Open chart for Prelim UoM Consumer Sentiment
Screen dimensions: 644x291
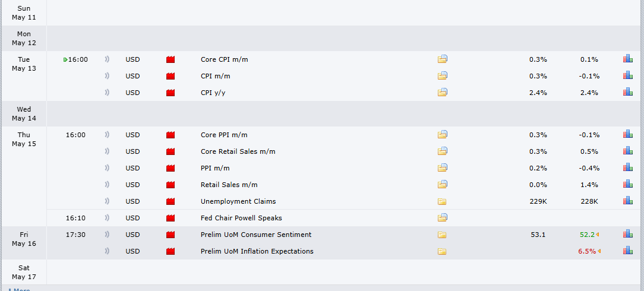pyautogui.click(x=627, y=234)
